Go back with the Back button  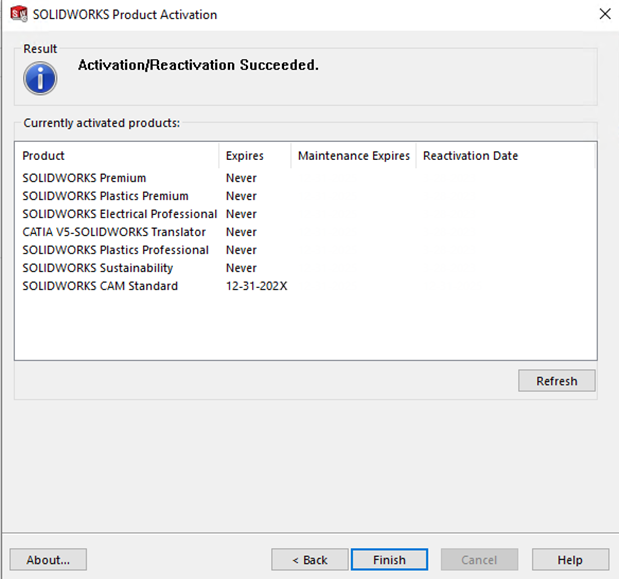[x=310, y=559]
